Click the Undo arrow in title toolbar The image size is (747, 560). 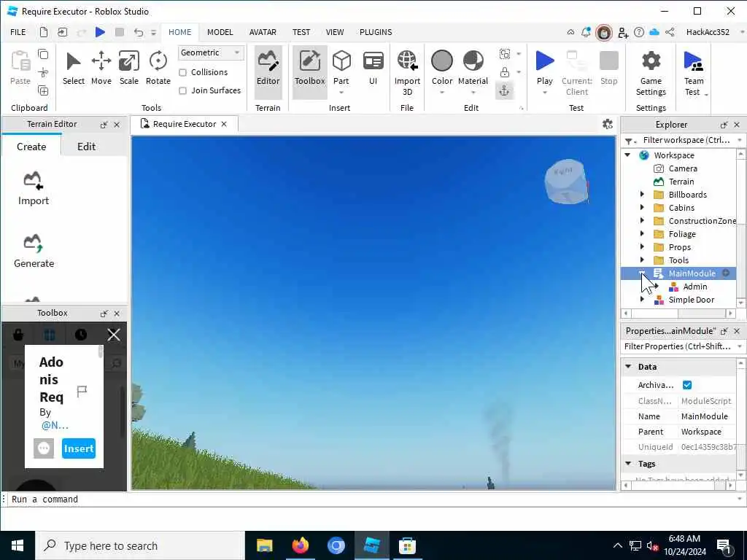tap(138, 32)
